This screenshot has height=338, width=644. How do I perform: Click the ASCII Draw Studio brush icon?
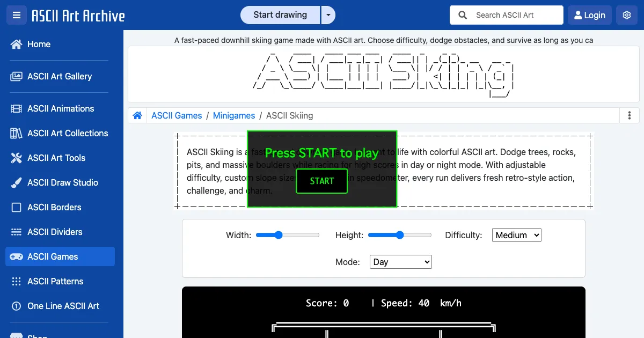point(17,183)
